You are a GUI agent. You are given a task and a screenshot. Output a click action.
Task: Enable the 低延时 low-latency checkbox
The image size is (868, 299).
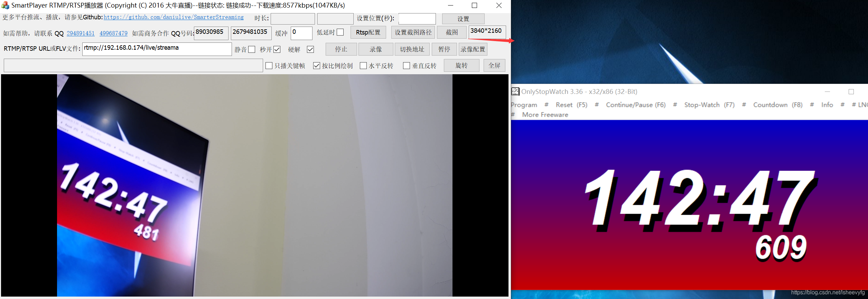point(340,32)
